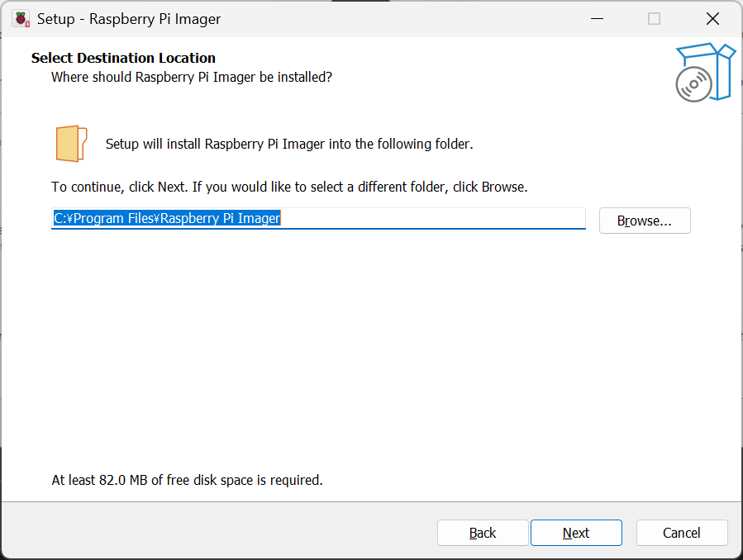Click the 'Where should Raspberry Pi Imager be installed?' text

[192, 77]
